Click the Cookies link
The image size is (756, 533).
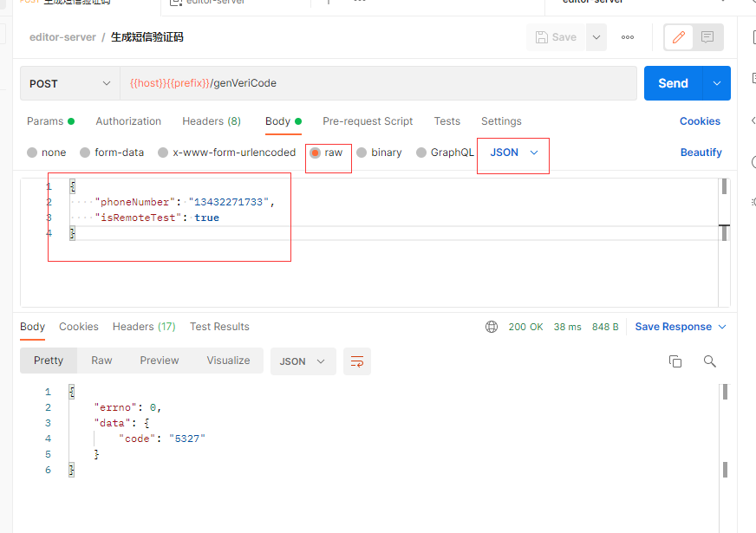click(x=700, y=121)
